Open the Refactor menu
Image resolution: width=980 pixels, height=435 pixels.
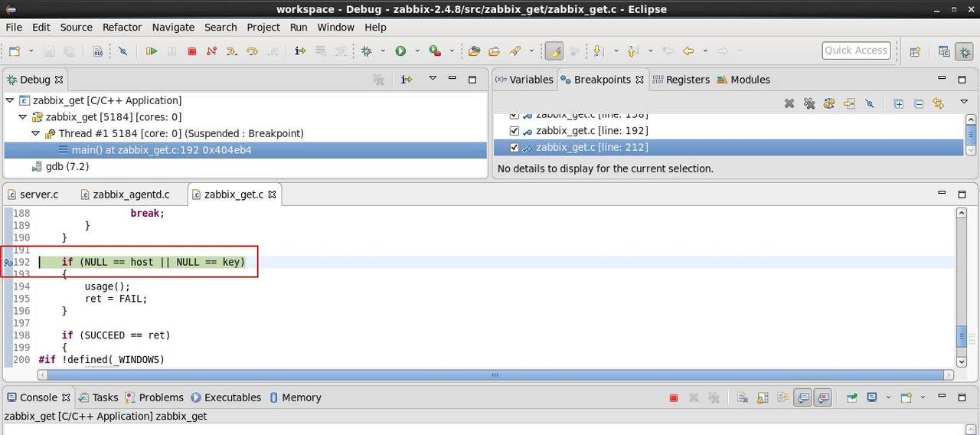[122, 27]
